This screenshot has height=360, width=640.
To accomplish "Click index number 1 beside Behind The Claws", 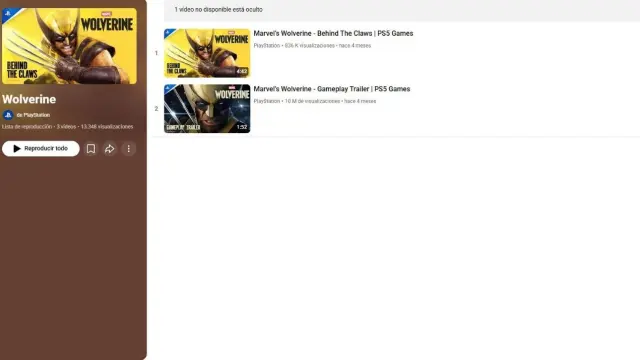I will pos(156,53).
